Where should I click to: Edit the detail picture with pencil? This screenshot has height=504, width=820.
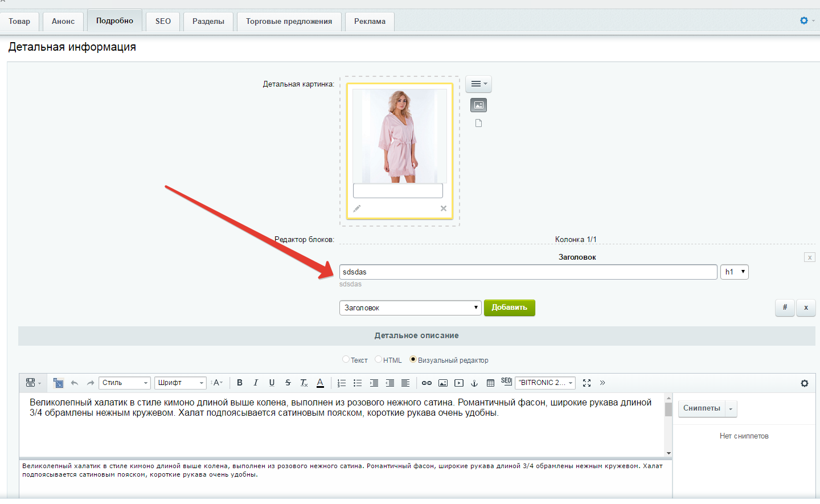click(x=357, y=208)
